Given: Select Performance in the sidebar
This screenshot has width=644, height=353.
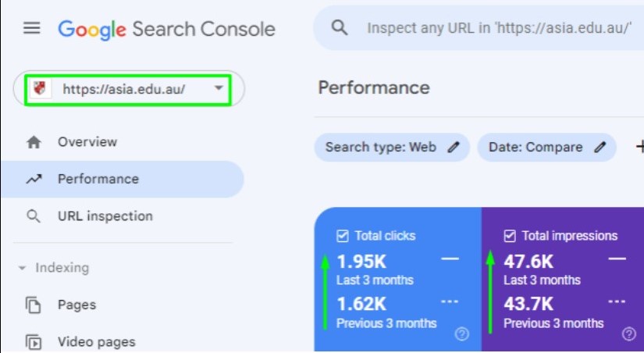Looking at the screenshot, I should point(98,179).
